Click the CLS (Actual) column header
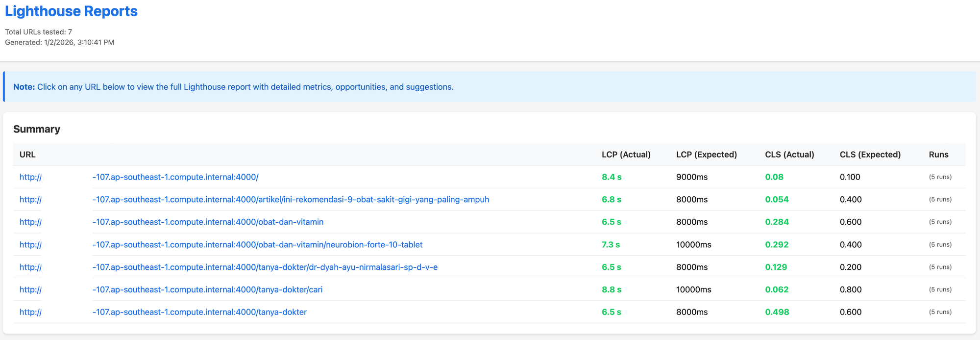 click(789, 155)
